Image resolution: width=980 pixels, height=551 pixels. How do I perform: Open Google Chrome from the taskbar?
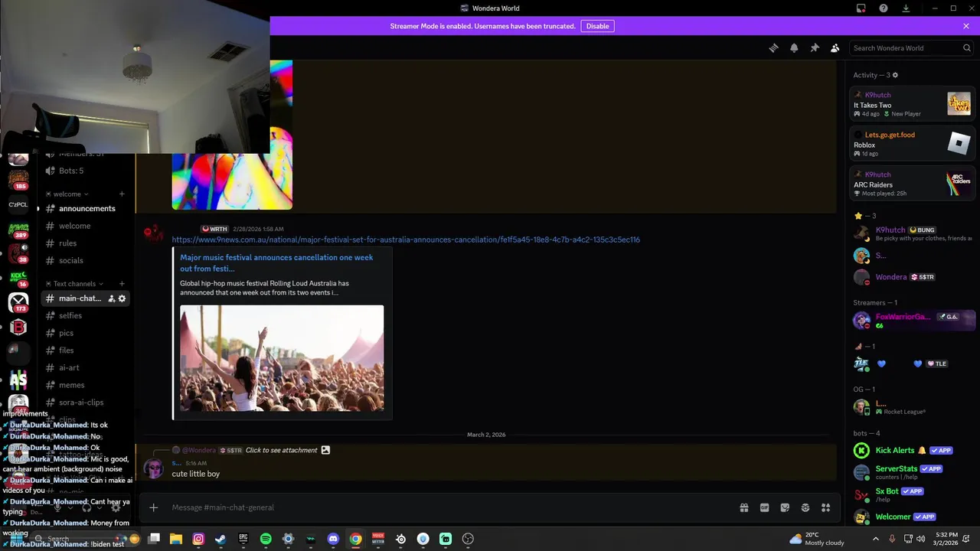tap(355, 539)
